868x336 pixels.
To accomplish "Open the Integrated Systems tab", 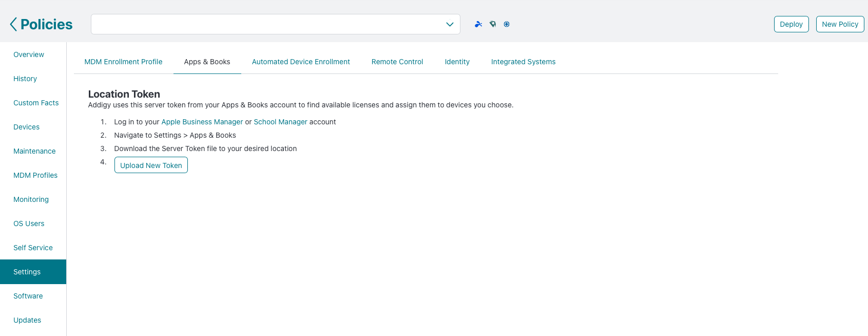I will 524,62.
